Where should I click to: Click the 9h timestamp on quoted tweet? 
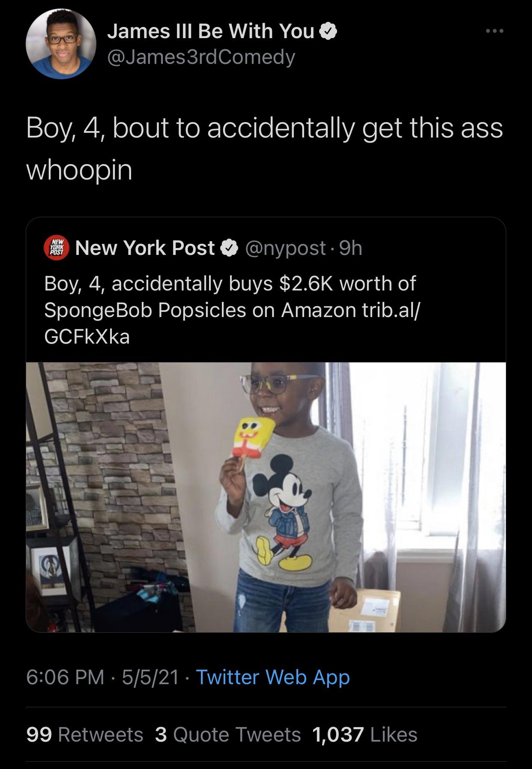click(351, 248)
